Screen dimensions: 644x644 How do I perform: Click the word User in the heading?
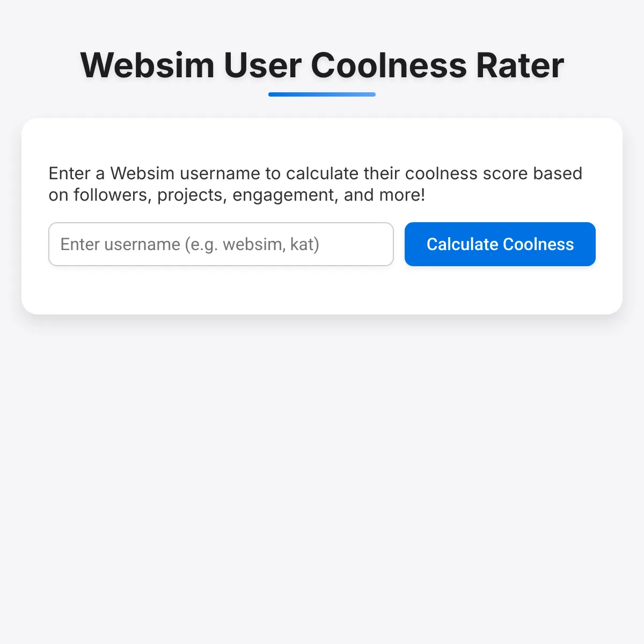(262, 65)
